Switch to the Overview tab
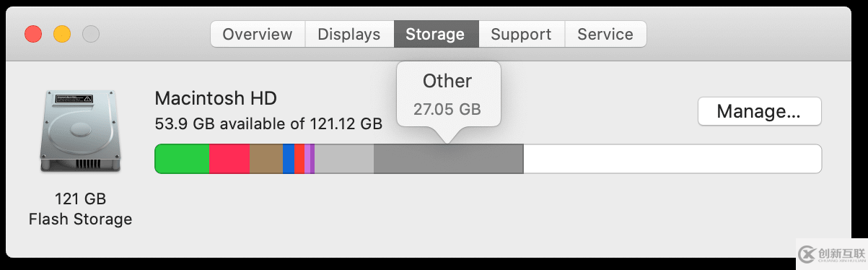This screenshot has width=868, height=270. click(x=258, y=34)
